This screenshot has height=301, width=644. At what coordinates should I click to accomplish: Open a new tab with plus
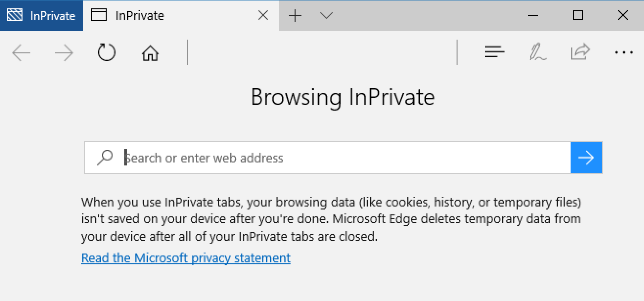(x=295, y=16)
